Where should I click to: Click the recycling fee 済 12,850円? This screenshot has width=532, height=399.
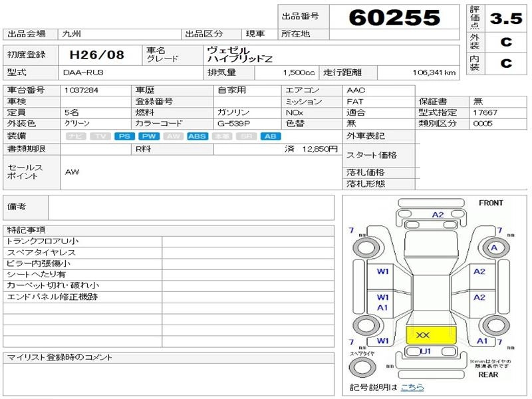pyautogui.click(x=311, y=149)
